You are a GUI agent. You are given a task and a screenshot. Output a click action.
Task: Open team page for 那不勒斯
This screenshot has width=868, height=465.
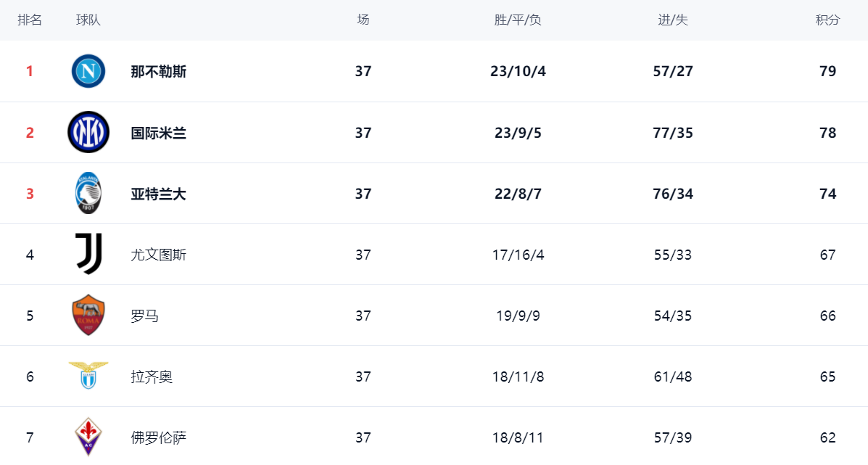(158, 71)
